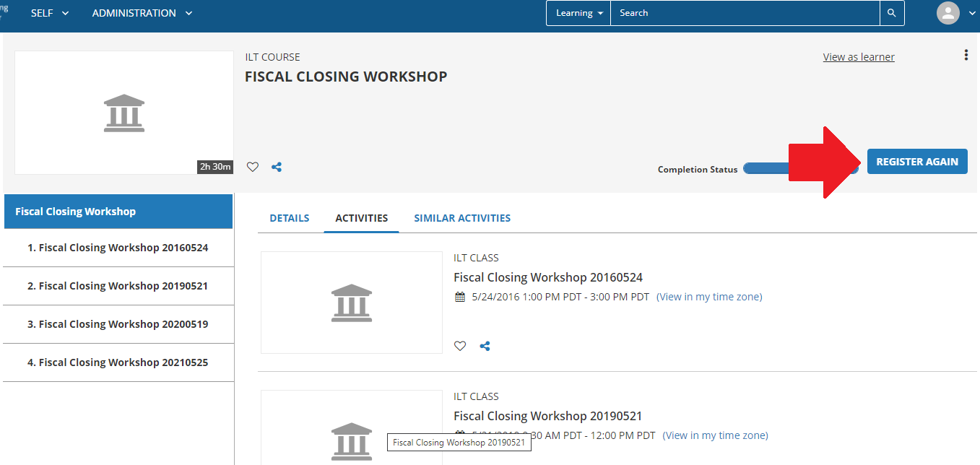980x465 pixels.
Task: Share the Fiscal Closing Workshop 20160524 class
Action: [x=485, y=346]
